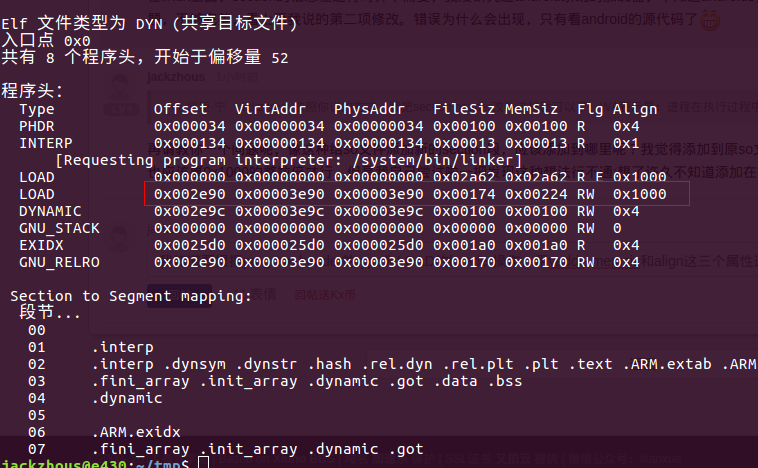This screenshot has width=758, height=468.
Task: Click the faint 表情 link
Action: [262, 295]
